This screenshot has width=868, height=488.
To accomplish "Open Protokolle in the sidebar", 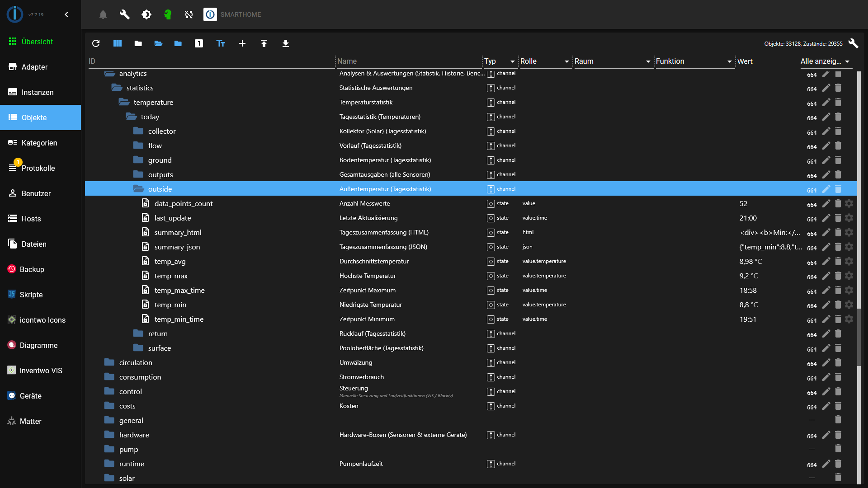I will pyautogui.click(x=38, y=168).
